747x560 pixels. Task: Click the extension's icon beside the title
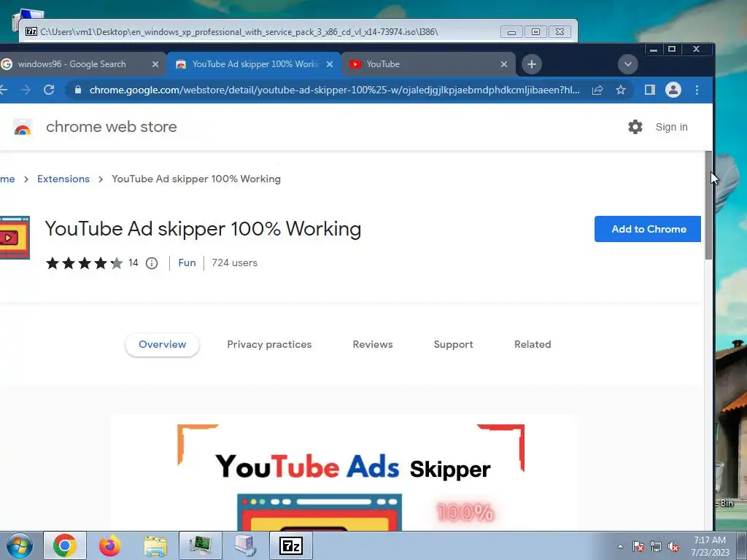click(x=15, y=238)
